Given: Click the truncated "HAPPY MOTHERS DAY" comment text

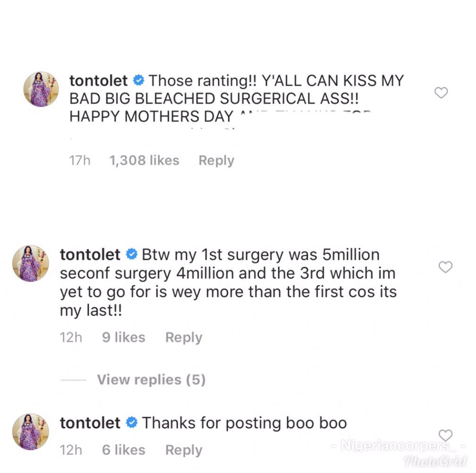Looking at the screenshot, I should click(151, 117).
